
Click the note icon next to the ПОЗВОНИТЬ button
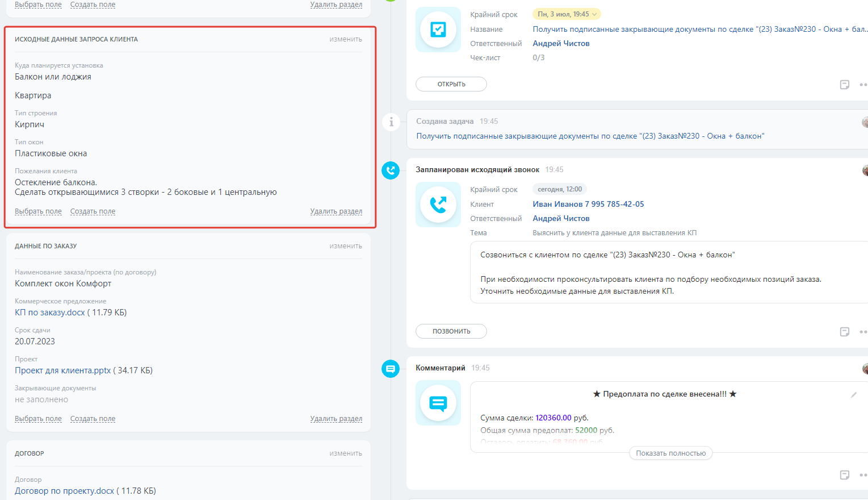point(845,332)
